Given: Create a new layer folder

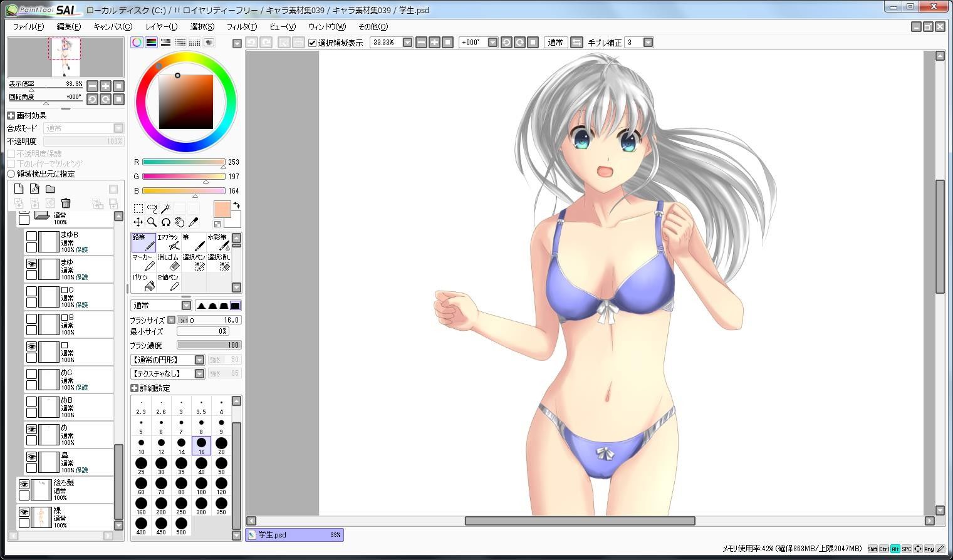Looking at the screenshot, I should (50, 189).
